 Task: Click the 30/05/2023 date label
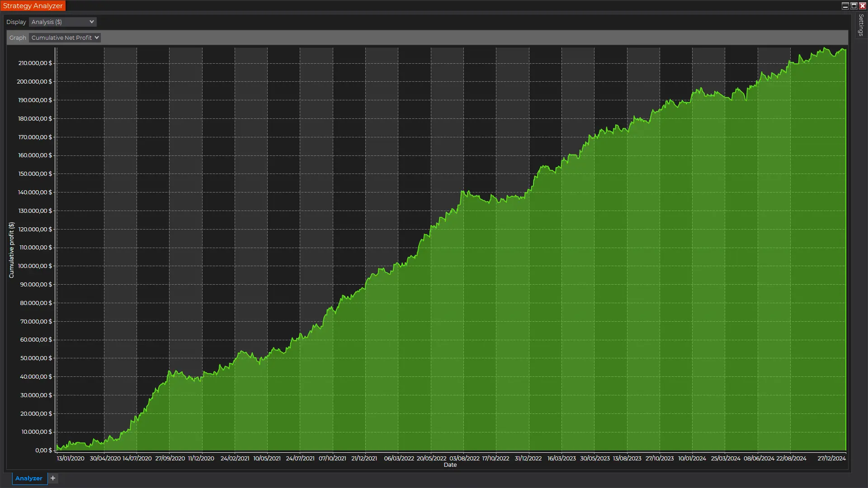[x=595, y=458]
